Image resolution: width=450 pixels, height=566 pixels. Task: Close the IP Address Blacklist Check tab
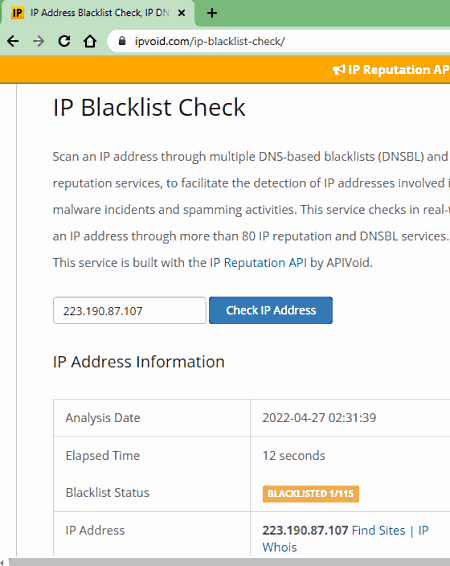(182, 13)
